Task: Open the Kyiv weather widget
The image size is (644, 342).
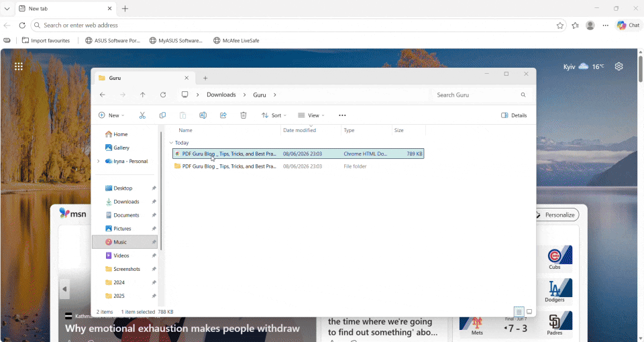Action: 584,66
